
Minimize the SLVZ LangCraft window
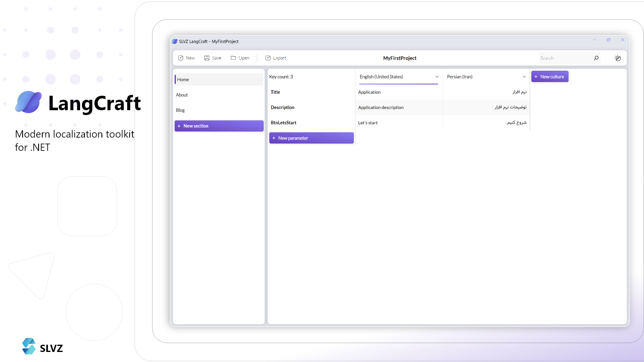(x=594, y=40)
